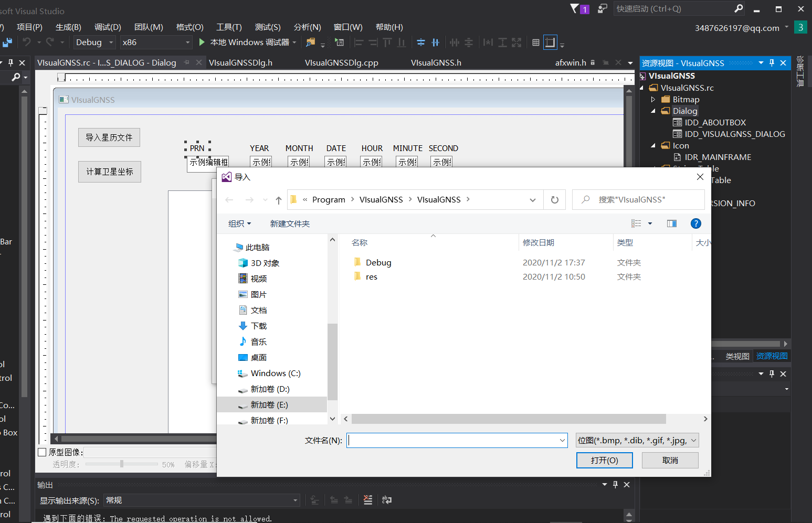Click the Align Tops toolbar icon
812x523 pixels.
click(x=387, y=42)
